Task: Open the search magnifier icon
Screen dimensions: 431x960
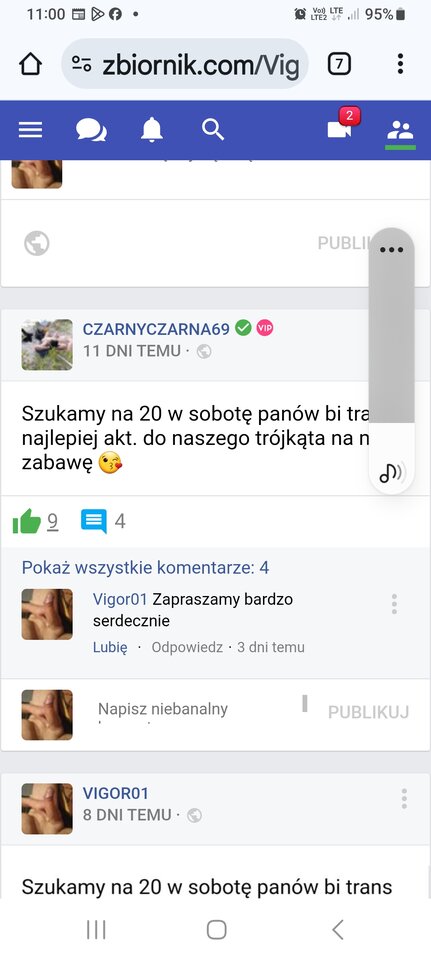Action: [x=212, y=130]
